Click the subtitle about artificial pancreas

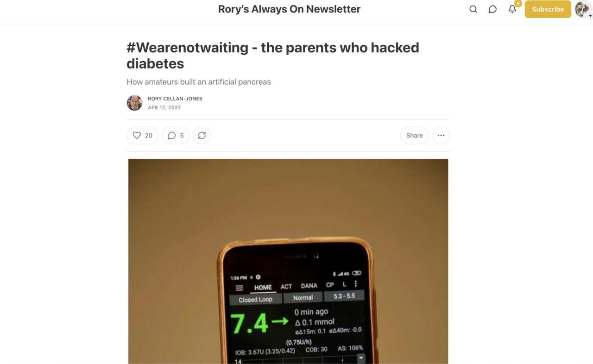[199, 82]
